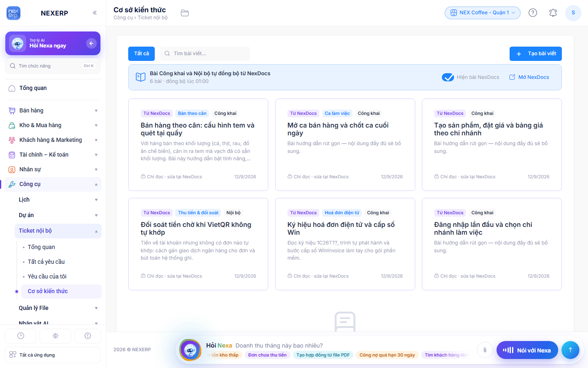Click the Nhân sự person icon
Screen dimensions: 588x368
tap(12, 170)
